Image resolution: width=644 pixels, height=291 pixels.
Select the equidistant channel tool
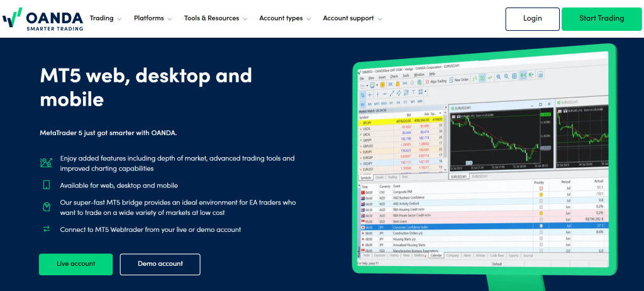point(399,93)
